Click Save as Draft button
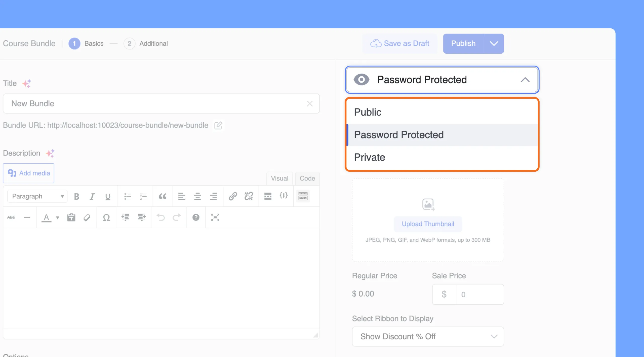 tap(400, 44)
